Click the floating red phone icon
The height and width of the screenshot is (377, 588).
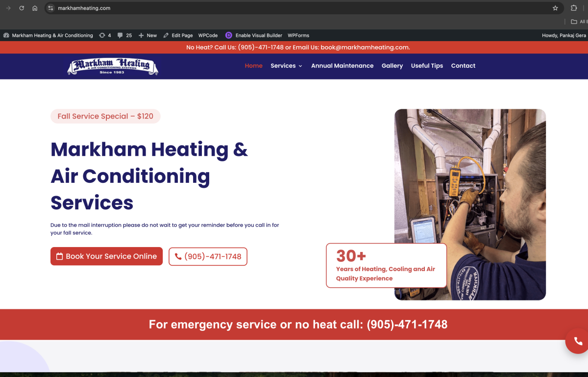tap(578, 341)
